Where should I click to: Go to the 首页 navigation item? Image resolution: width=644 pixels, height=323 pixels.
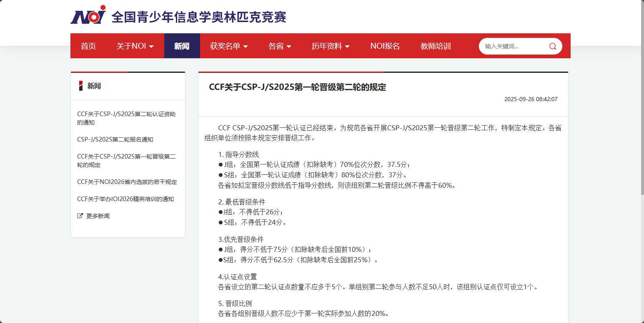pos(88,46)
